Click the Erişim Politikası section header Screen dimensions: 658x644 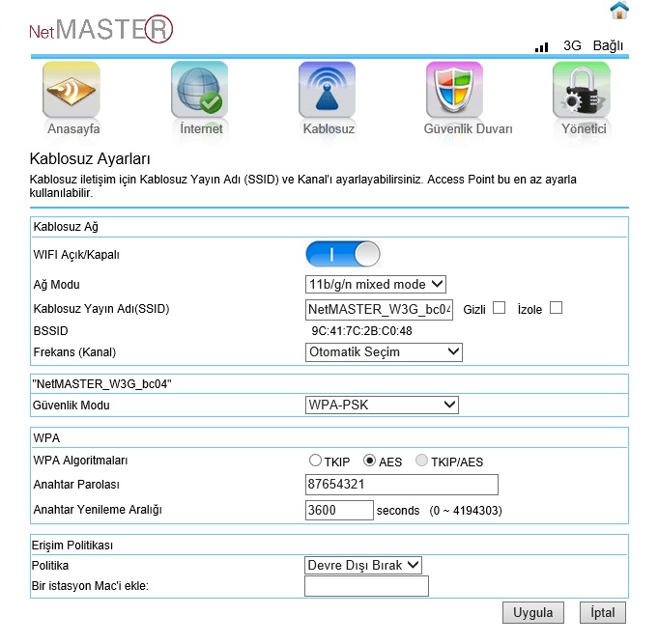pos(72,546)
